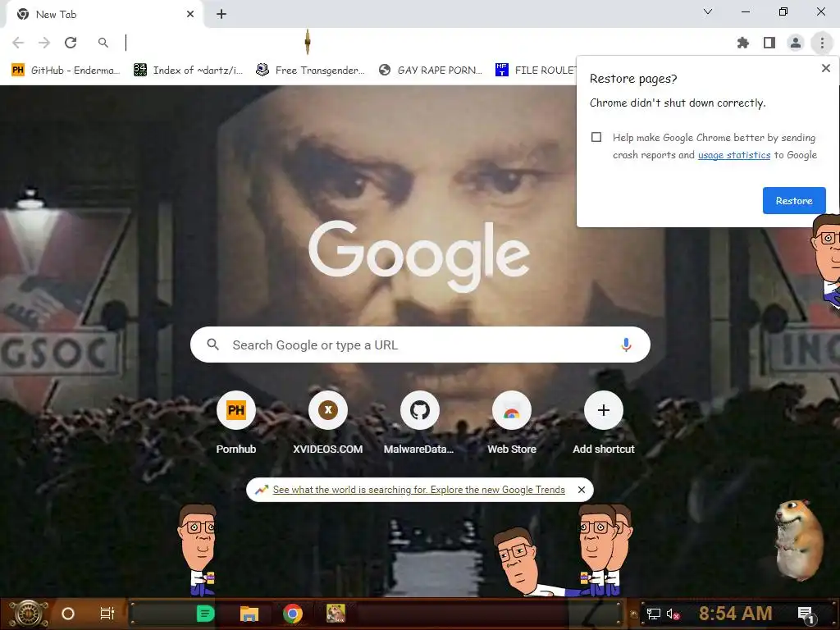Open the Extensions puzzle-piece icon
840x630 pixels.
(743, 43)
